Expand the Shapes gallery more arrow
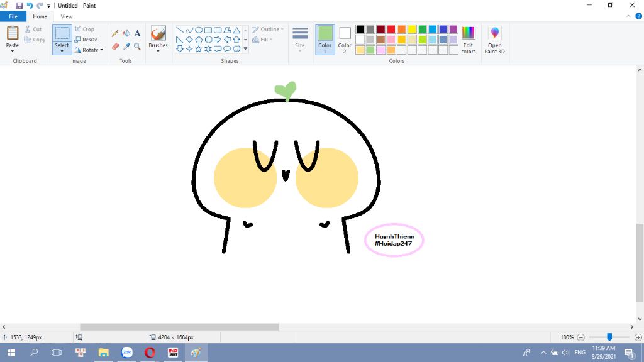The width and height of the screenshot is (644, 362). (x=245, y=49)
